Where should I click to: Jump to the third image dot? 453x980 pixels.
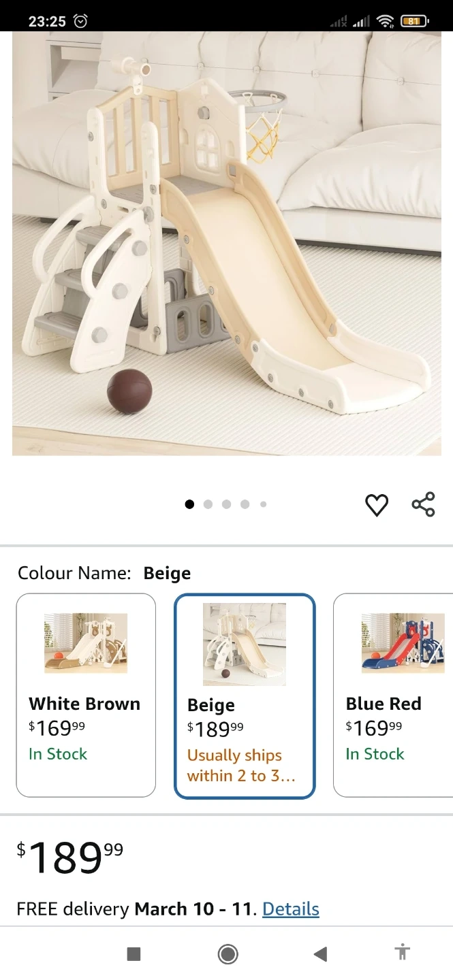(x=226, y=504)
